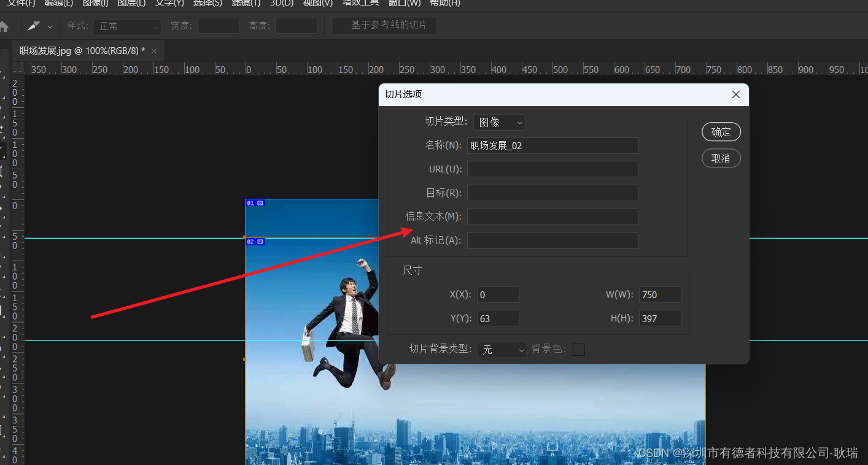Open the 切片背景类型 dropdown set to 无
This screenshot has width=868, height=465.
502,350
